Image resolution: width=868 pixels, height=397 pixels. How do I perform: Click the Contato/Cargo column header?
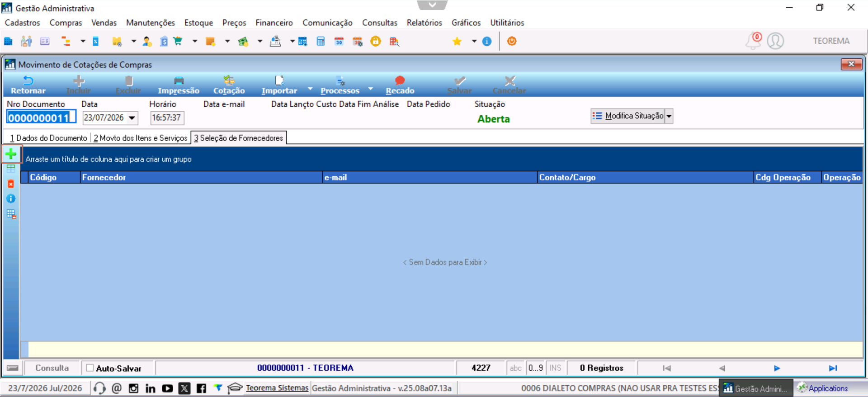tap(646, 177)
